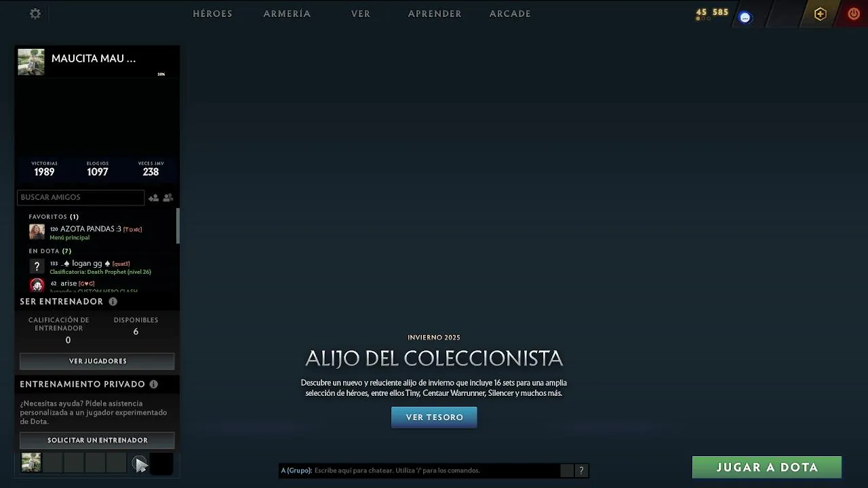This screenshot has height=488, width=868.
Task: Select friend logan gg
Action: 102,267
